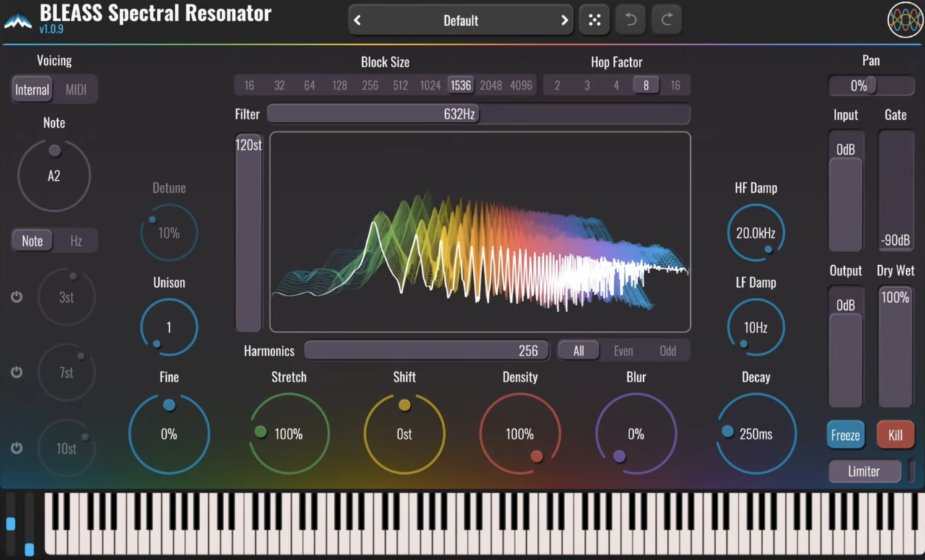Click the Unison knob

click(169, 327)
